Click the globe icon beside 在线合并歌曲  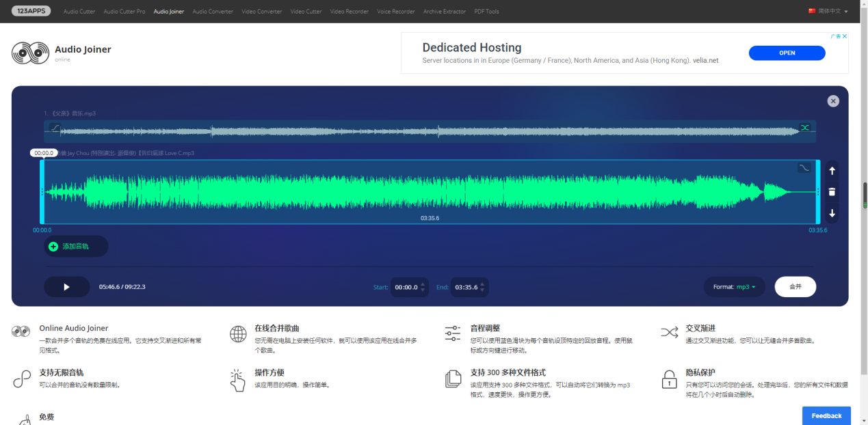[238, 333]
